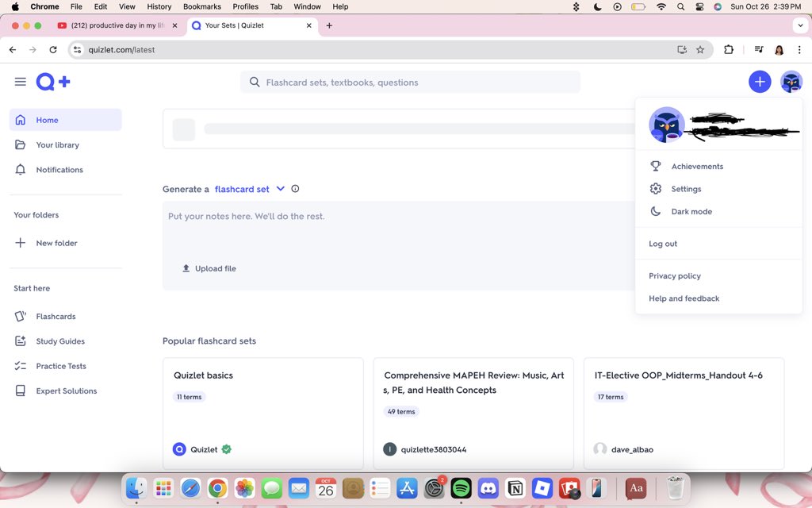The height and width of the screenshot is (508, 812).
Task: Click install app icon in address bar
Action: click(x=682, y=50)
